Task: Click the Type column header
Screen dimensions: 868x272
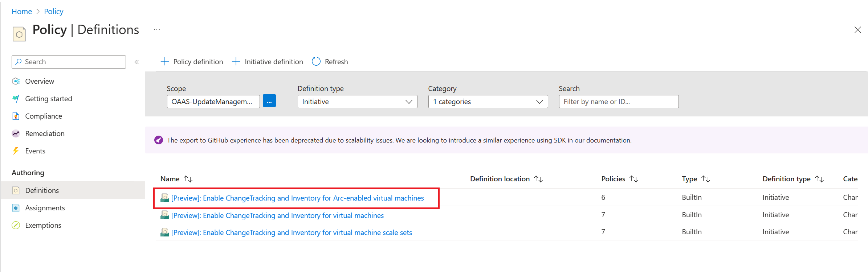Action: tap(689, 179)
